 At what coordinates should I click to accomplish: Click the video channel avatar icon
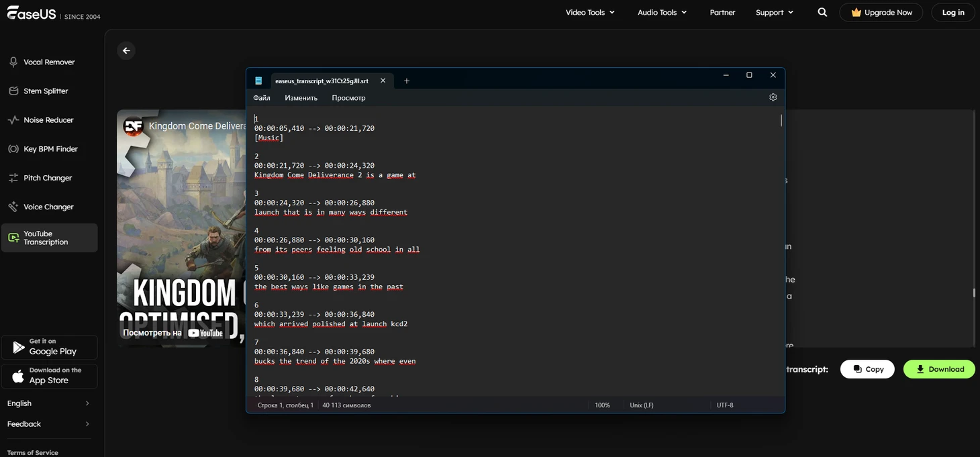coord(133,126)
